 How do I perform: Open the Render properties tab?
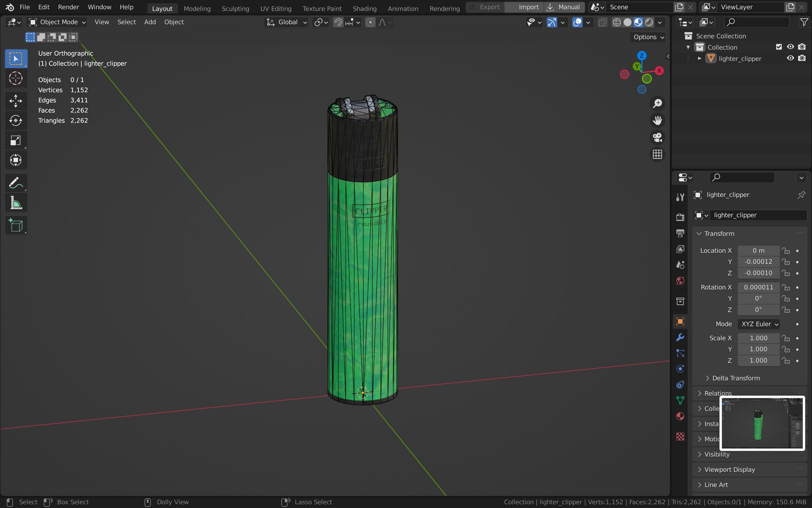point(680,217)
